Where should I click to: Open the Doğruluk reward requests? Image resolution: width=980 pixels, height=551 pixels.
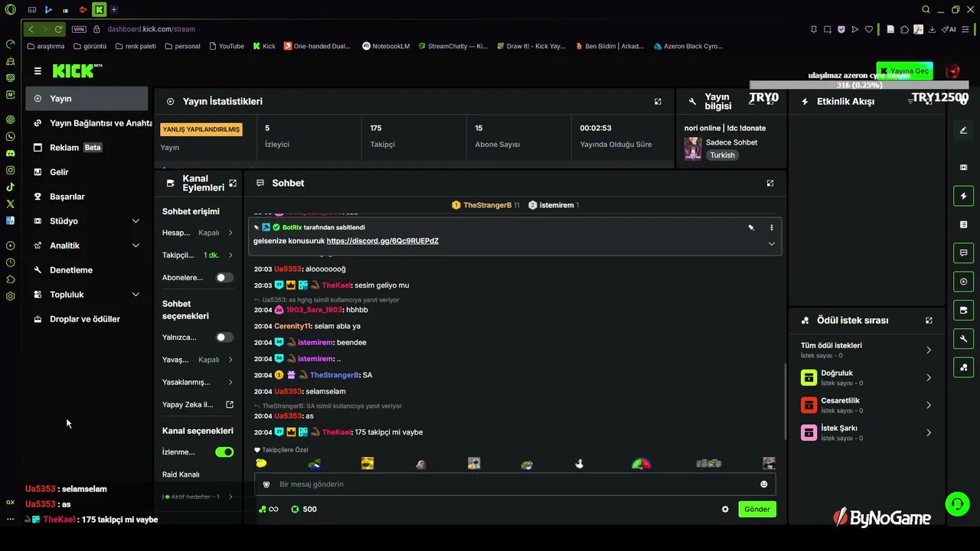[x=866, y=378]
